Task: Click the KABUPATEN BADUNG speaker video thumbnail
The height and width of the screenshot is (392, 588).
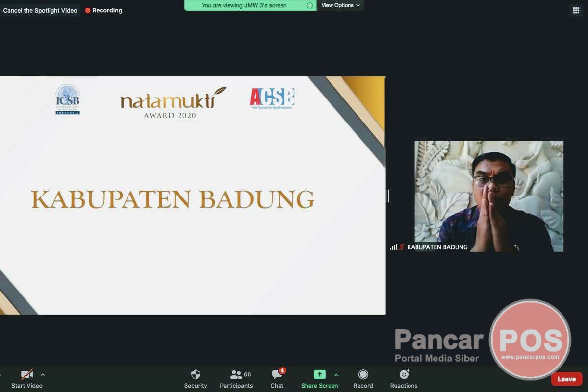Action: (x=488, y=196)
